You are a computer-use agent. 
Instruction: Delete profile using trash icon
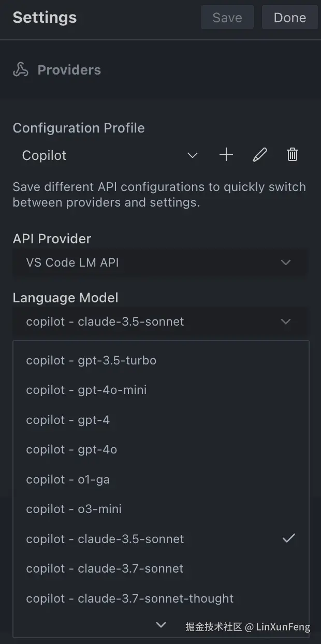pyautogui.click(x=293, y=155)
